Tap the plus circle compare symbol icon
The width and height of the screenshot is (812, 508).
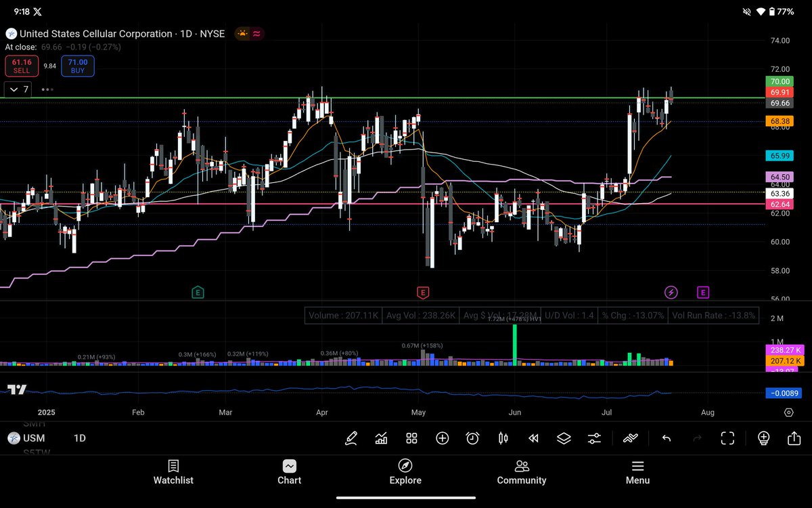pyautogui.click(x=442, y=438)
